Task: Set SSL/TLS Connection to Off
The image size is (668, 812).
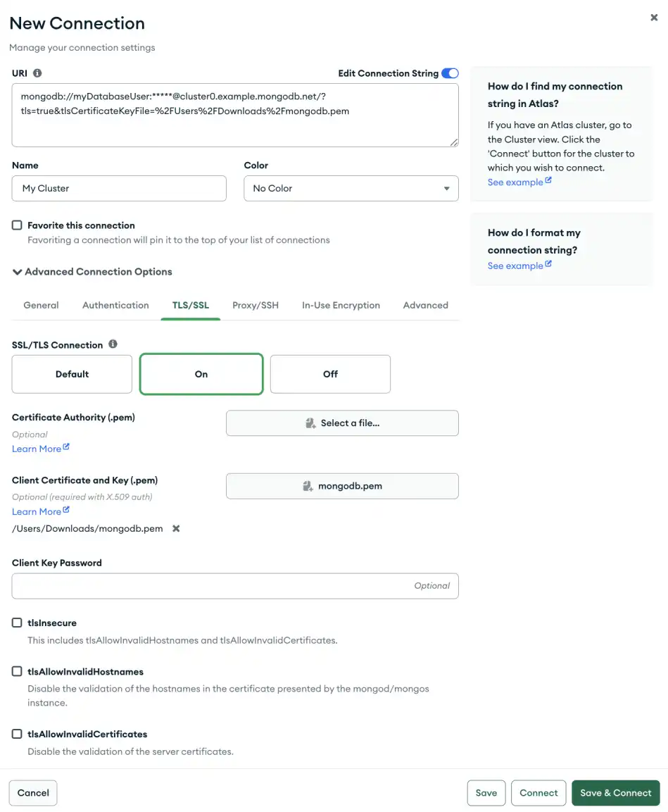Action: [x=330, y=374]
